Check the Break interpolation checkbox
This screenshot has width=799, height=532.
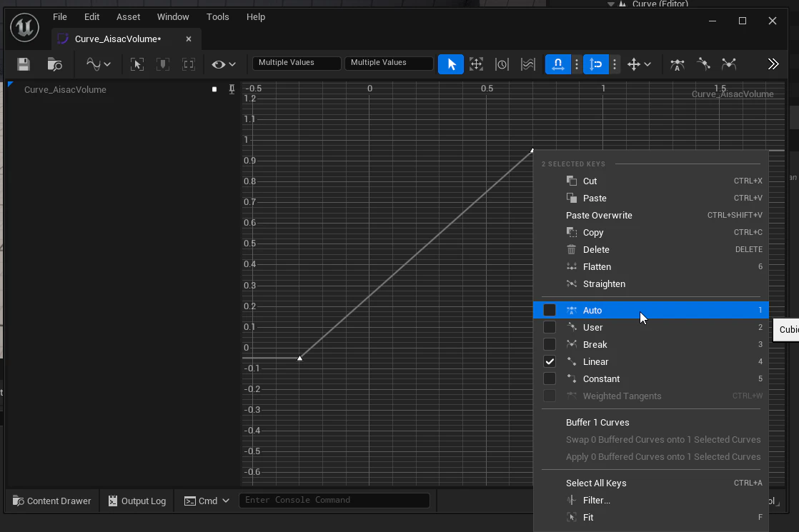[550, 345]
